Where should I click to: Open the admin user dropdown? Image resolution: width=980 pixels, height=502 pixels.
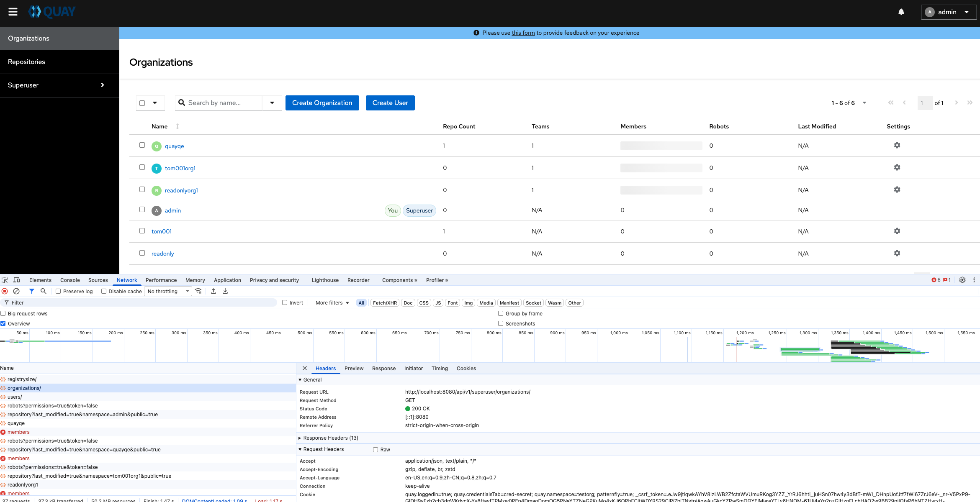949,12
